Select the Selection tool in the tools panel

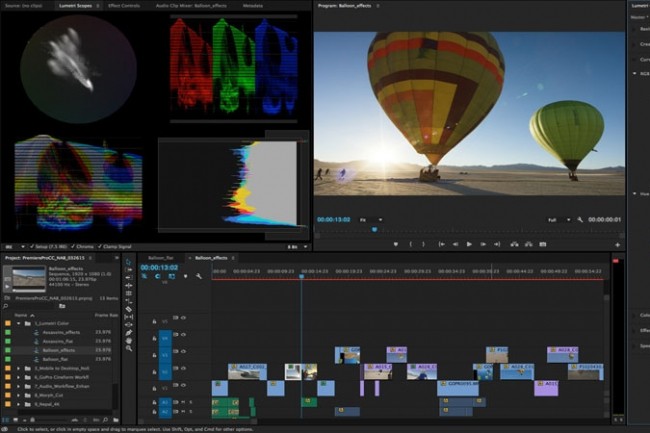pos(129,262)
